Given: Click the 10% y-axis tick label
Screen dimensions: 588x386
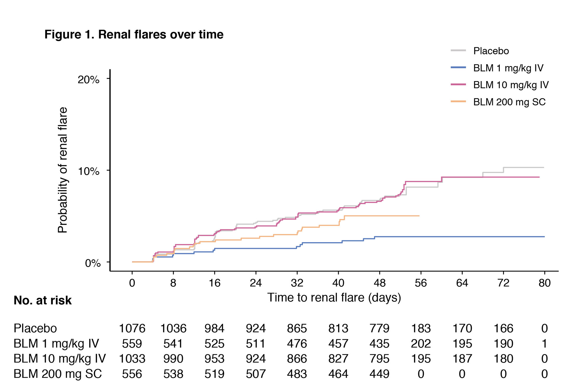Looking at the screenshot, I should coord(88,171).
